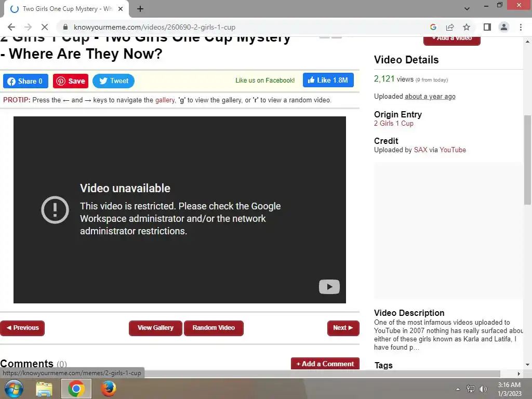Open the Chrome three-dot menu

pyautogui.click(x=521, y=27)
